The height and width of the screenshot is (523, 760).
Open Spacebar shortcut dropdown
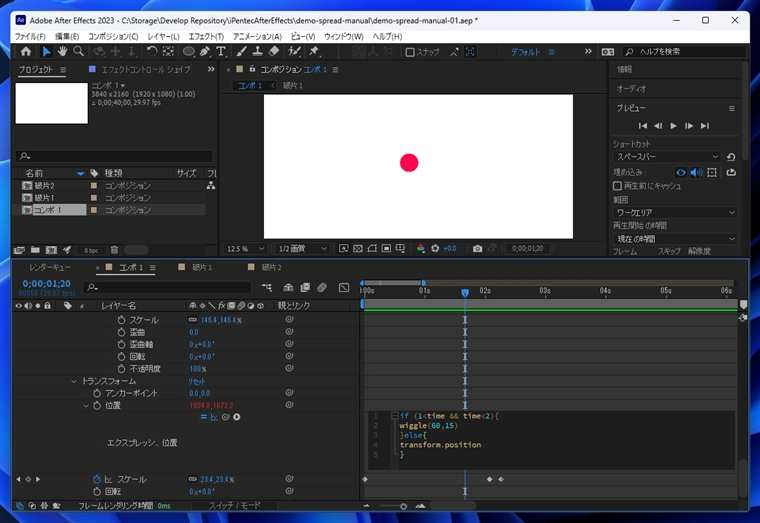click(667, 157)
